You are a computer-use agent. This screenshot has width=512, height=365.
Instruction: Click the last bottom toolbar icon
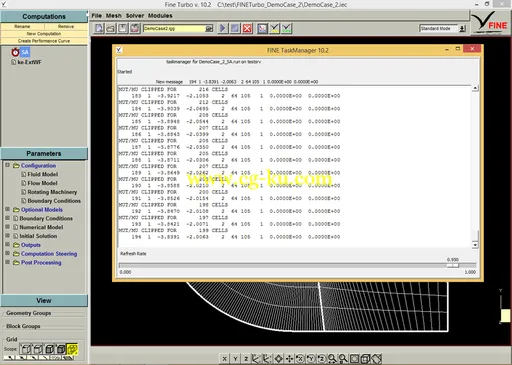coord(377,359)
